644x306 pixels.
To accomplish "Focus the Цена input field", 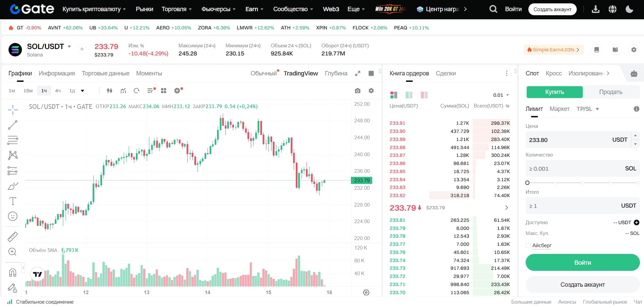I will tap(579, 140).
